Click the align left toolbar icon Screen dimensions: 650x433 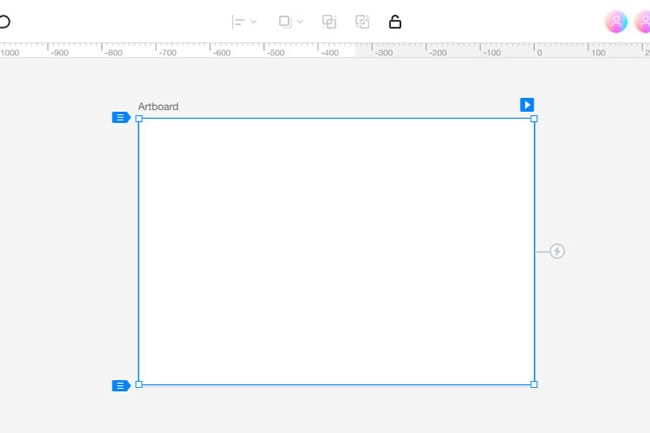pos(238,22)
